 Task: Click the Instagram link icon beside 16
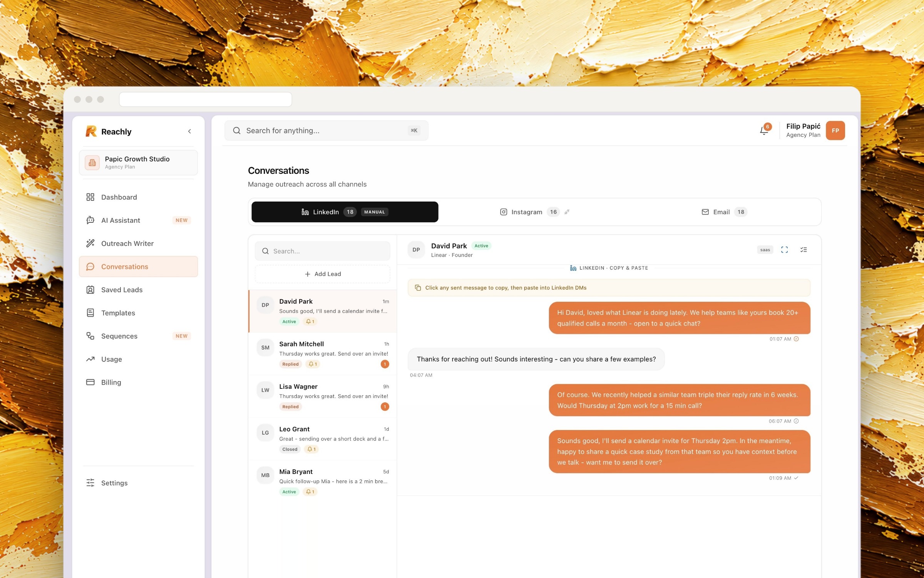click(567, 212)
